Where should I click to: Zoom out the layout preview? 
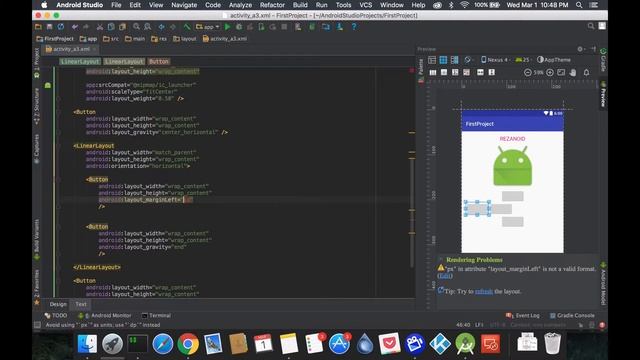tap(527, 72)
